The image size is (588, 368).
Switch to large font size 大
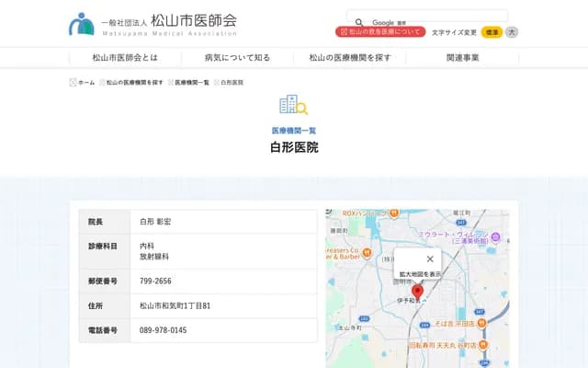click(x=512, y=32)
